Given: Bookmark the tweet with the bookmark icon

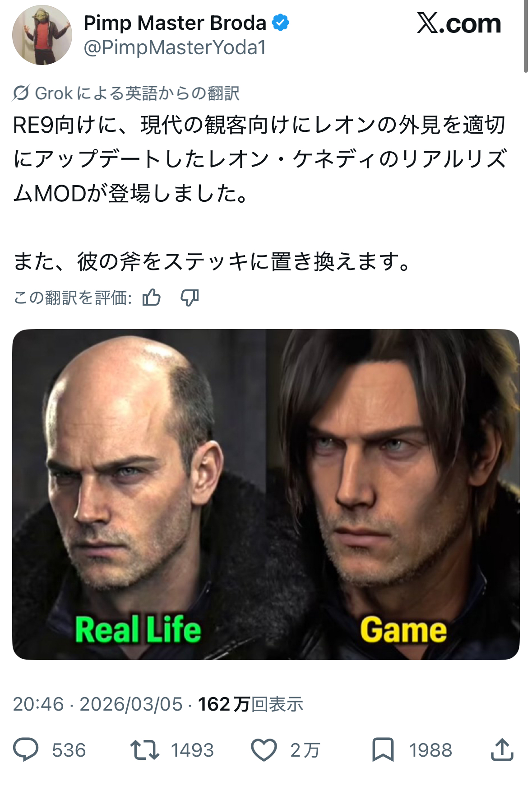Looking at the screenshot, I should [x=383, y=749].
